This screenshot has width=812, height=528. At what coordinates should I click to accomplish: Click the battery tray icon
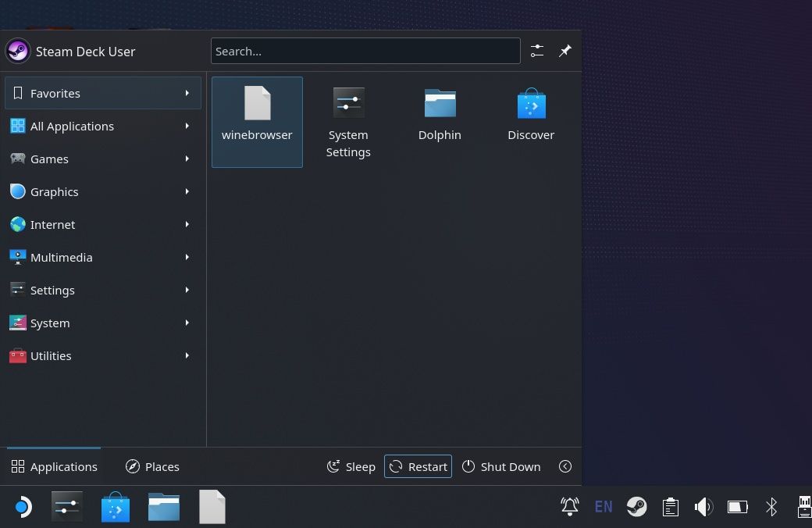tap(737, 506)
